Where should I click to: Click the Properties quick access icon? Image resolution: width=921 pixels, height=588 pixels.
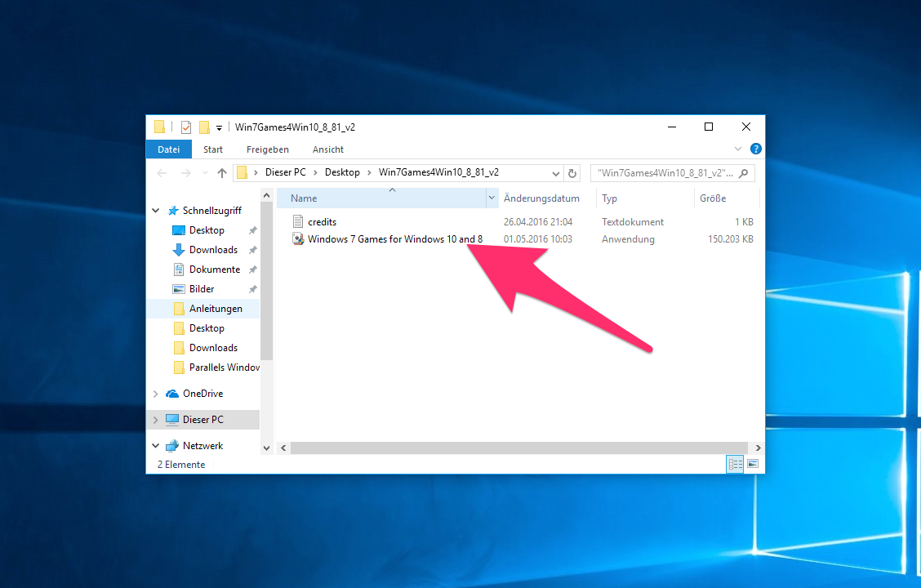(186, 127)
